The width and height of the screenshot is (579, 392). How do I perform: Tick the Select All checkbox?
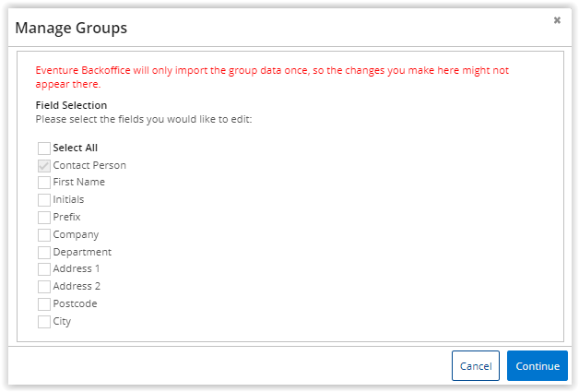(44, 148)
